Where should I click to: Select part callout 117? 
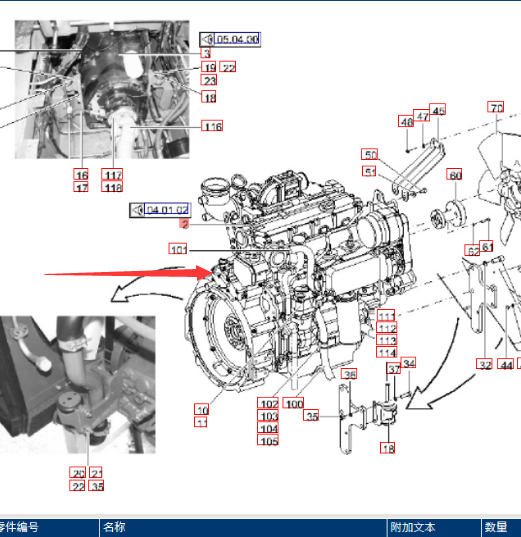click(x=112, y=174)
